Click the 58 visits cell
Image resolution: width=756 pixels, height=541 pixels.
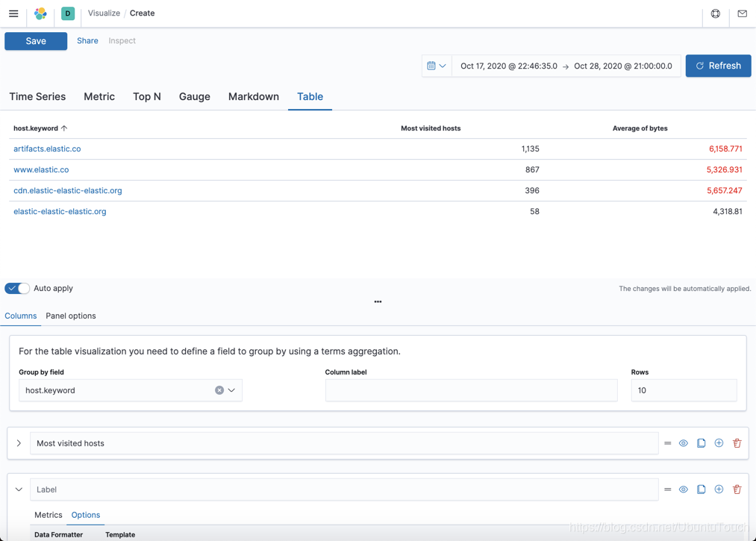534,211
